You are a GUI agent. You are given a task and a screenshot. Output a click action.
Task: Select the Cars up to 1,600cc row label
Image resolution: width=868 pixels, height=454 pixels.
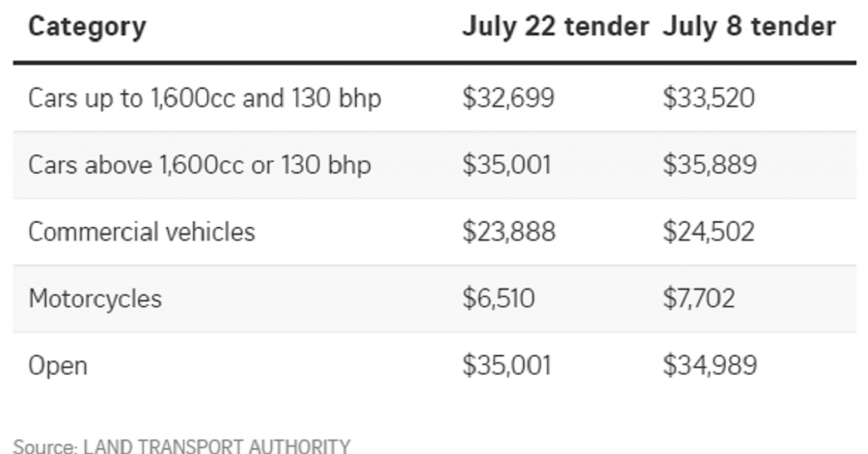click(x=205, y=98)
